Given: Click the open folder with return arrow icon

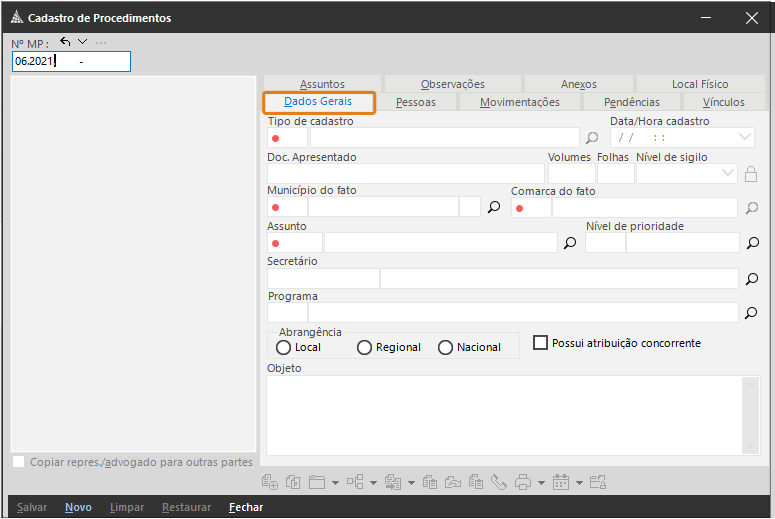Looking at the screenshot, I should 453,482.
